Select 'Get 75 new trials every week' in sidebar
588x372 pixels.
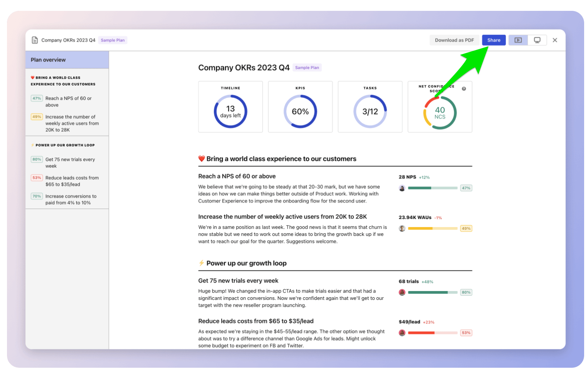(70, 163)
